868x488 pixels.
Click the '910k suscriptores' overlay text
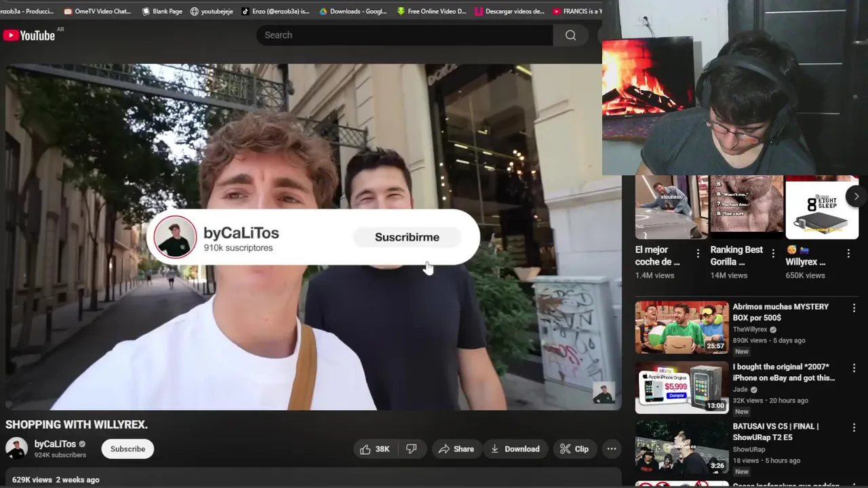coord(238,248)
